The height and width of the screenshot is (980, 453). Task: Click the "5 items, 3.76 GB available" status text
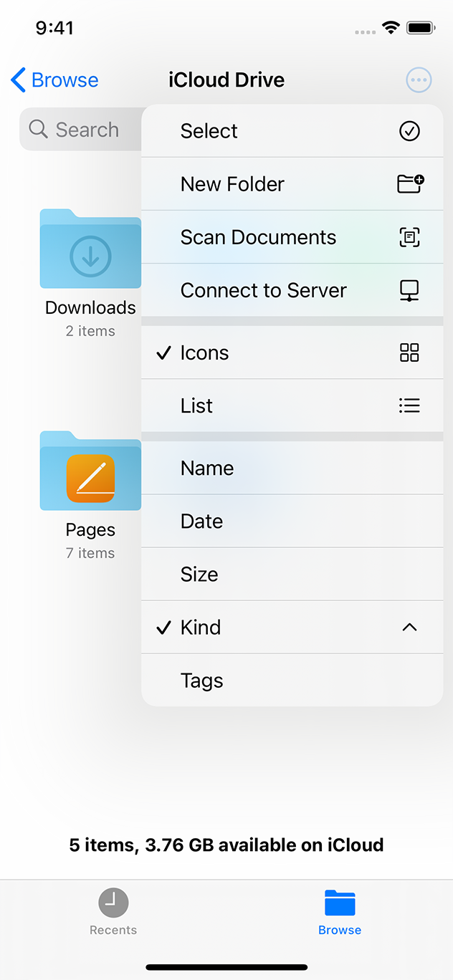(x=226, y=845)
